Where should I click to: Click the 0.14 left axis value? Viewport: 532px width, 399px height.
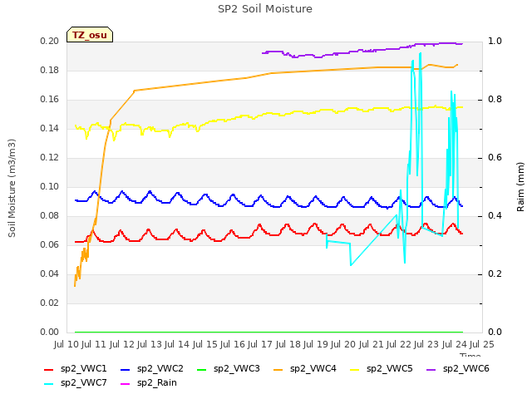[x=50, y=129]
